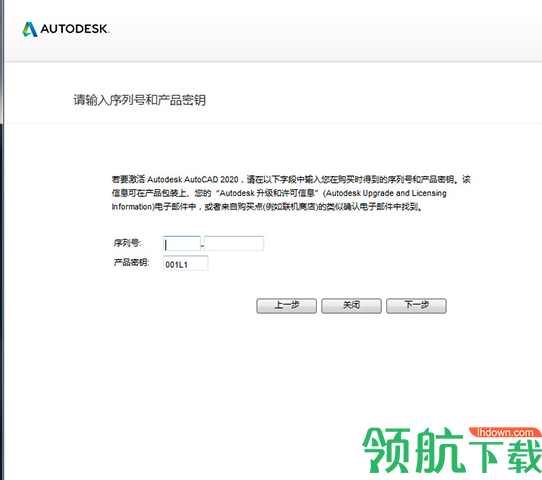The height and width of the screenshot is (480, 542).
Task: Click the second serial number input field
Action: click(234, 244)
